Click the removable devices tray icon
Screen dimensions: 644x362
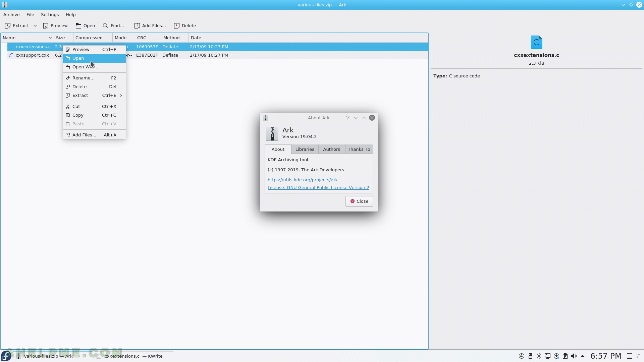[x=530, y=356]
